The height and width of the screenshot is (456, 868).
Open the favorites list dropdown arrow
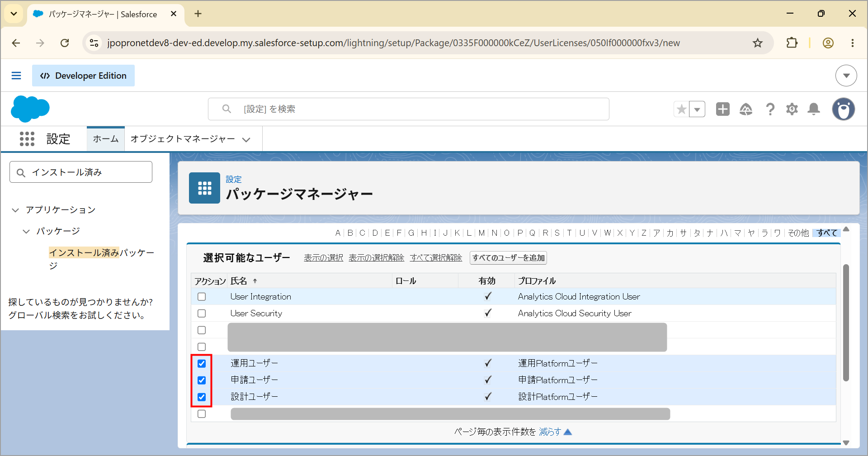[x=697, y=109]
